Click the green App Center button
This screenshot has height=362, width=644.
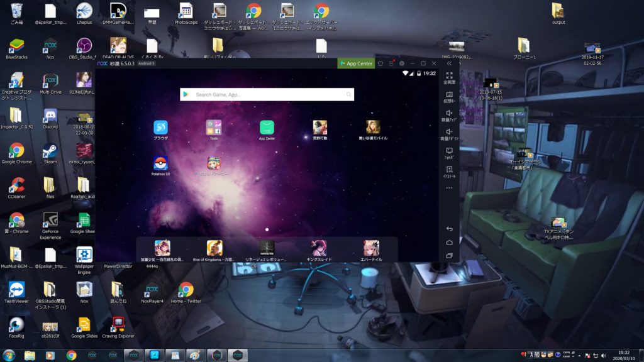pos(355,63)
